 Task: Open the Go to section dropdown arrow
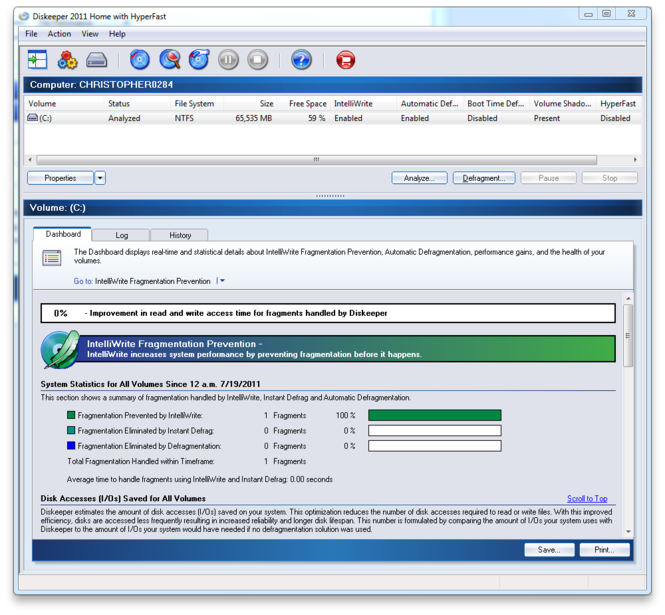[221, 281]
